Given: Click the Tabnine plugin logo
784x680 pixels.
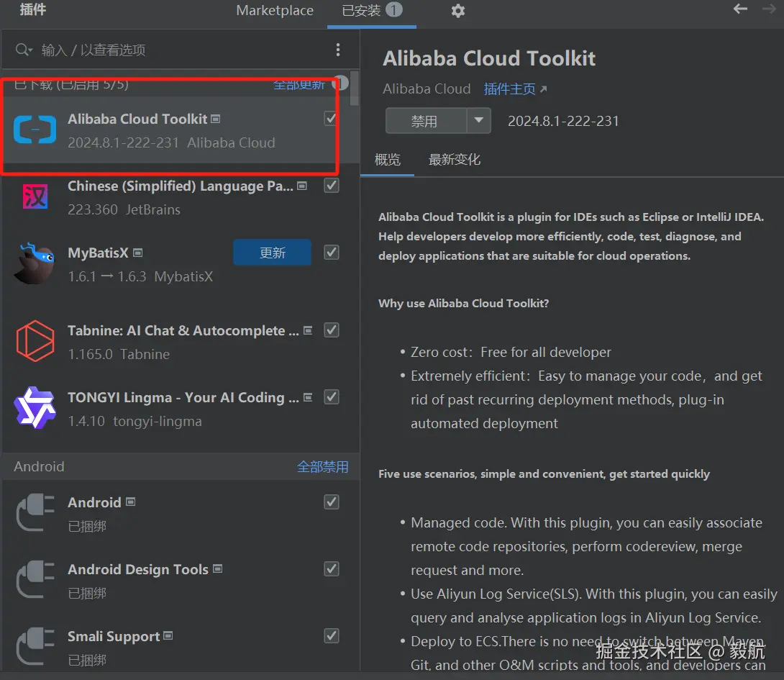Looking at the screenshot, I should 35,341.
